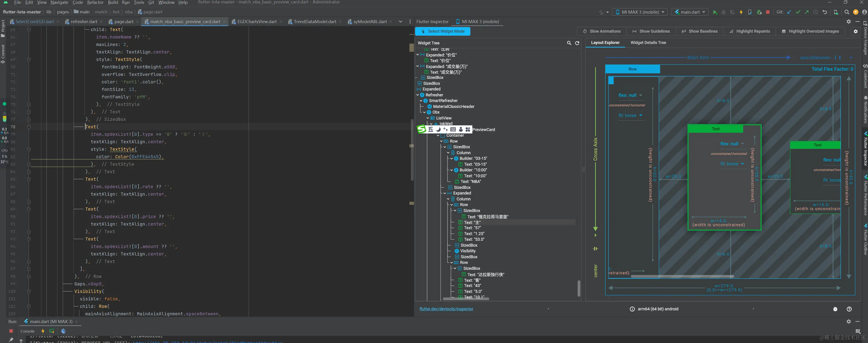This screenshot has height=343, width=868.
Task: Run the main.dart configuration with the green play icon
Action: tap(715, 12)
